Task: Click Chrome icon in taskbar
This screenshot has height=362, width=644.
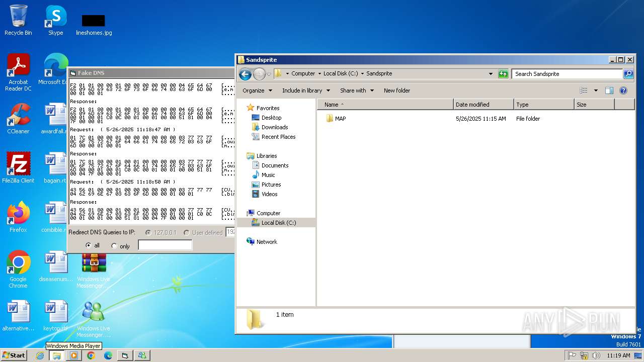Action: pos(91,355)
